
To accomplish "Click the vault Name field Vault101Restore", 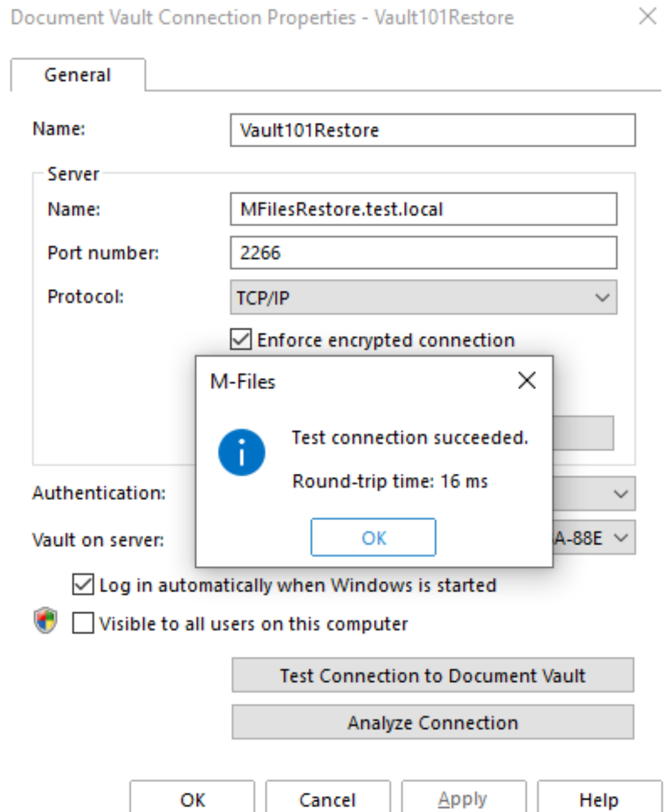I will click(433, 130).
